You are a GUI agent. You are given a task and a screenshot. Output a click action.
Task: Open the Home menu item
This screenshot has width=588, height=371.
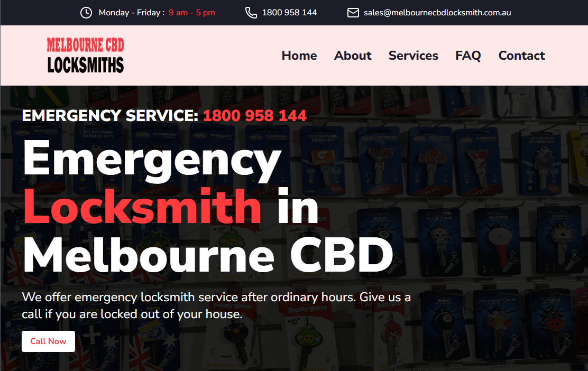(299, 55)
